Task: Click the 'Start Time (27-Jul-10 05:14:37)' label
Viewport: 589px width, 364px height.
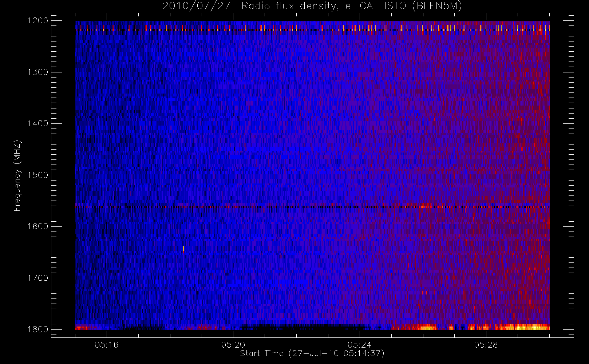Action: pos(312,353)
